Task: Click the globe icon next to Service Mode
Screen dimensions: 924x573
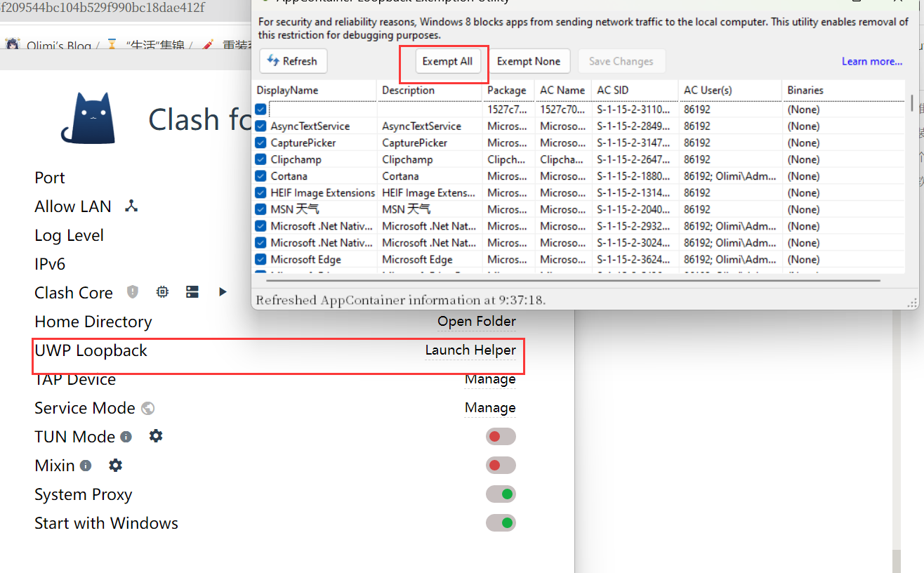Action: [x=147, y=408]
